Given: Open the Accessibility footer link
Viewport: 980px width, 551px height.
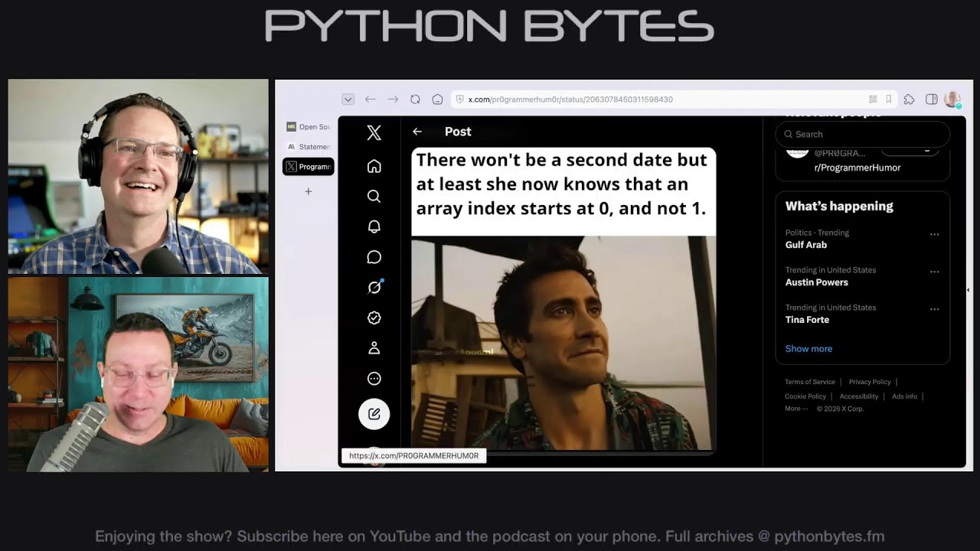Looking at the screenshot, I should click(859, 396).
